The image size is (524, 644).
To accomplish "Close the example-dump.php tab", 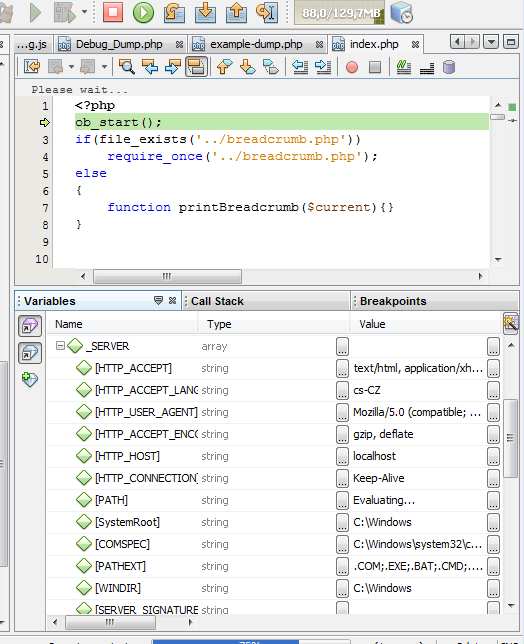I will (319, 44).
